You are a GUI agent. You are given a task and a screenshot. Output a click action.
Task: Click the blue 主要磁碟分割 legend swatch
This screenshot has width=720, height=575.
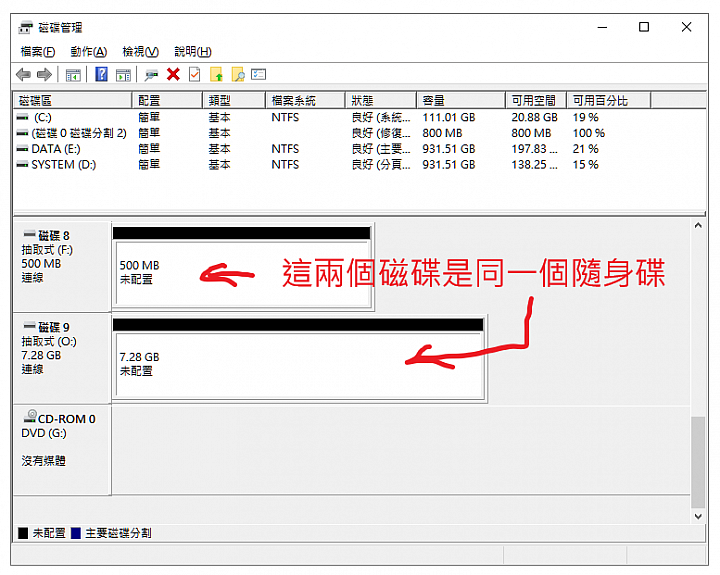[x=76, y=533]
